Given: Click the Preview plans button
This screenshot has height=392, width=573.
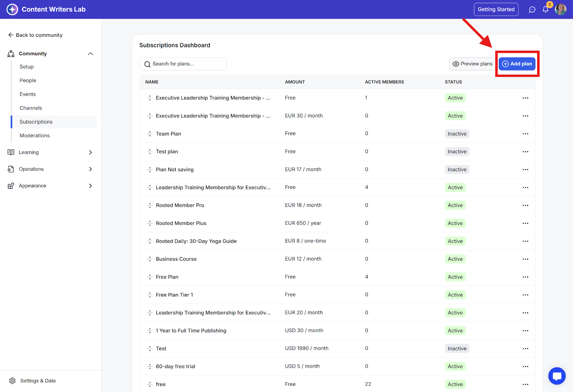Looking at the screenshot, I should click(472, 64).
